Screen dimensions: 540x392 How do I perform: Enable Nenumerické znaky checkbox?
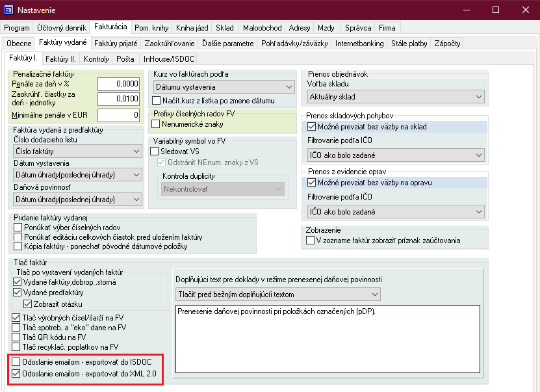pos(155,124)
